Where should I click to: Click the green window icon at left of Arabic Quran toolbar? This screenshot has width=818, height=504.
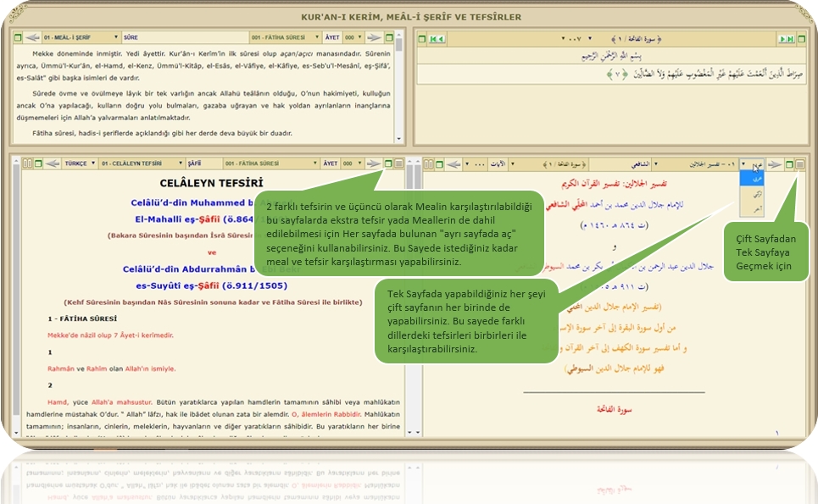tap(422, 39)
